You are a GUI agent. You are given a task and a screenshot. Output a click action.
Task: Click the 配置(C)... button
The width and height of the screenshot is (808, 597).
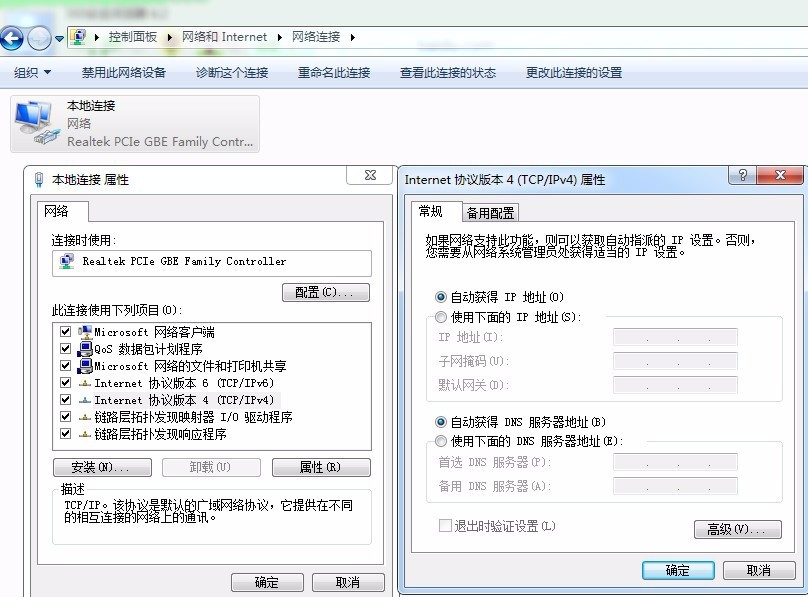(x=326, y=292)
